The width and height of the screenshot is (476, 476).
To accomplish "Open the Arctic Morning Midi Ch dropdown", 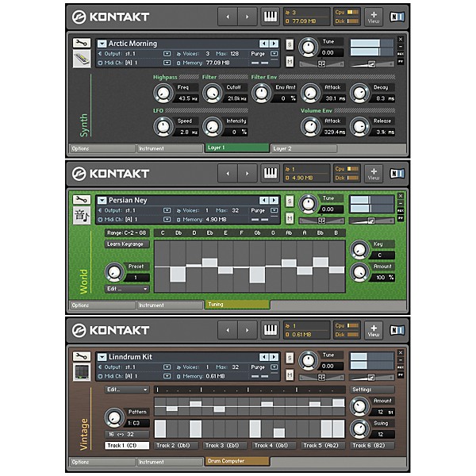I will tap(167, 63).
